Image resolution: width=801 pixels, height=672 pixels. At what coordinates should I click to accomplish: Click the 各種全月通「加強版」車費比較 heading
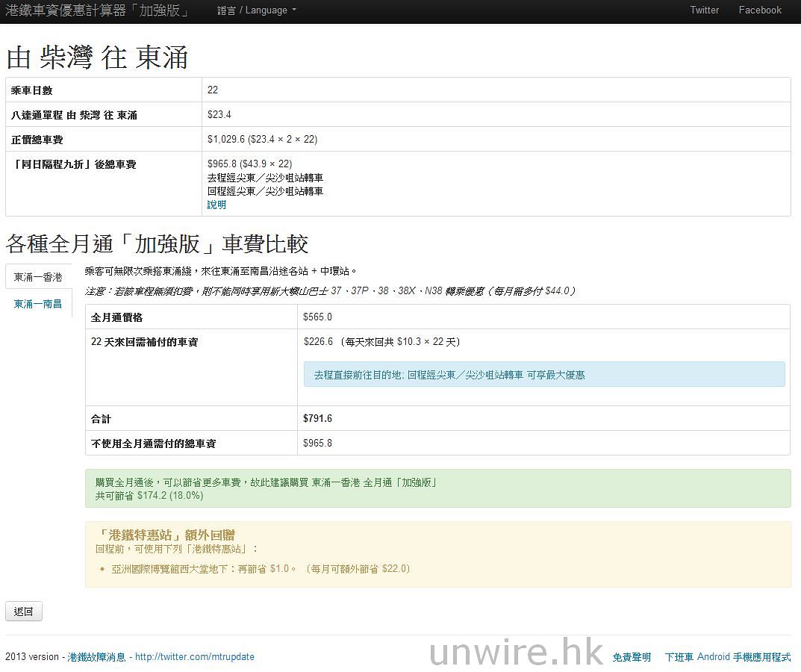157,244
